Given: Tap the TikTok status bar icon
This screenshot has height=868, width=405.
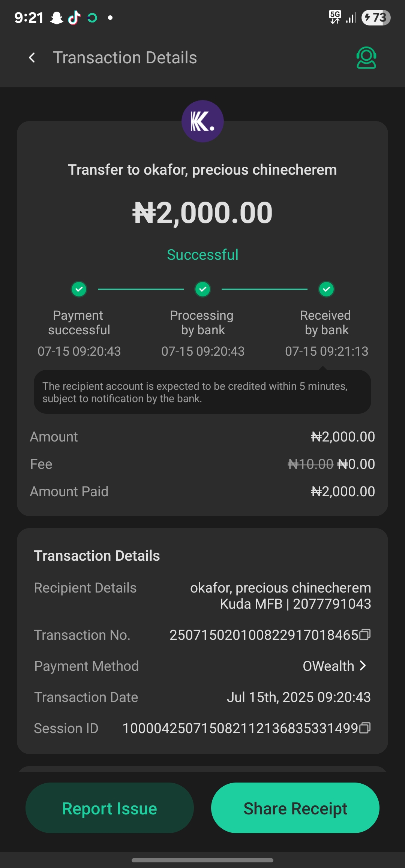Looking at the screenshot, I should [74, 18].
